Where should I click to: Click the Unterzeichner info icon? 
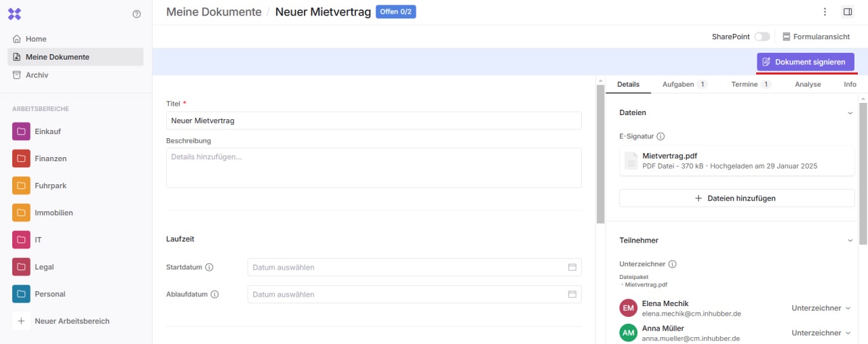point(672,264)
